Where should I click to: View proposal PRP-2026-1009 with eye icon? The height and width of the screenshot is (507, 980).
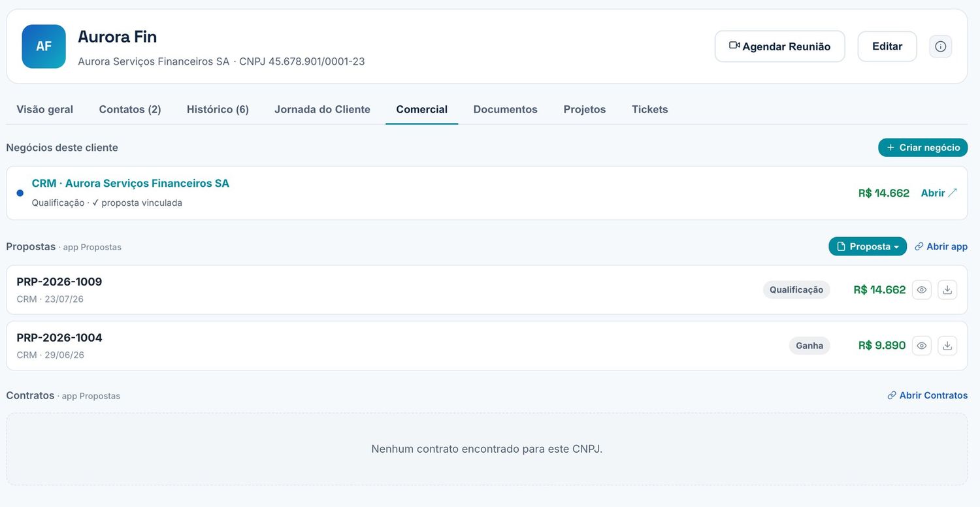point(922,290)
